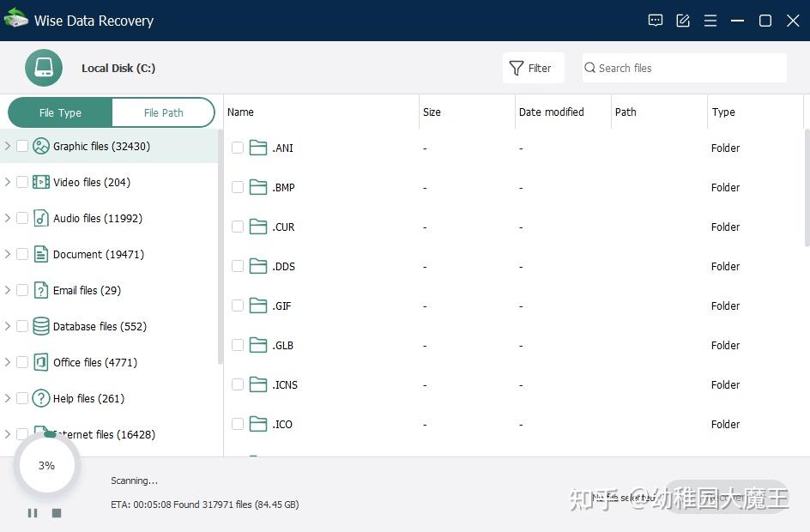Pause the scan
Viewport: 810px width, 532px height.
point(33,513)
